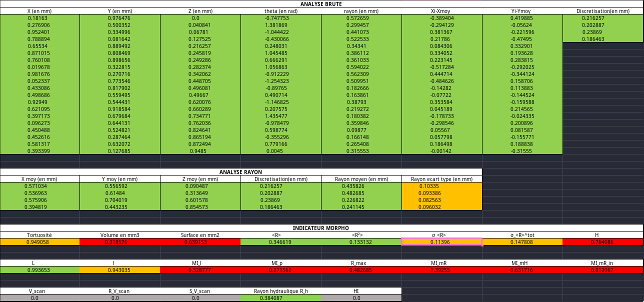
Task: Select MI_mR value 1.39255
Action: coord(442,270)
